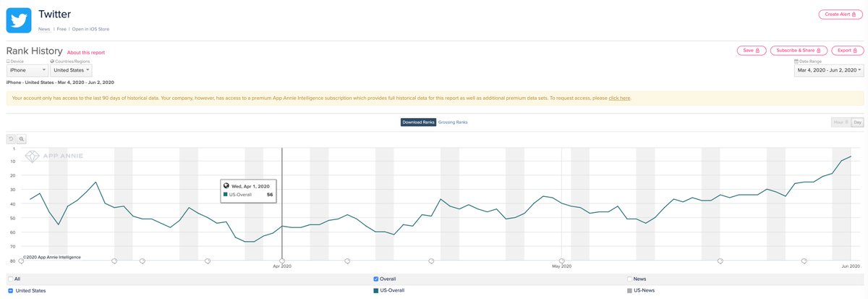This screenshot has width=868, height=299.
Task: Check the All categories checkbox
Action: [10, 279]
